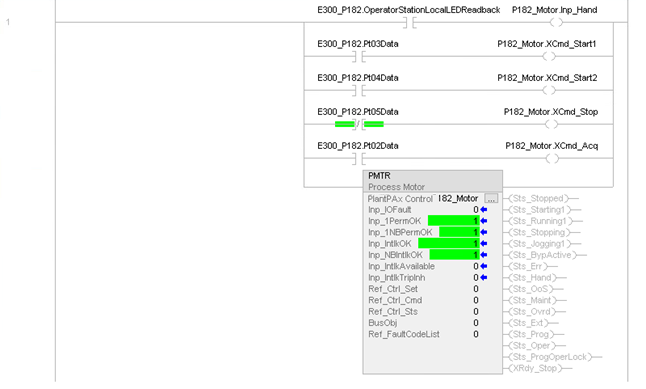Click the E300_P182.OperatorStationLocalLEDReadback tag label
646x389 pixels.
(409, 10)
